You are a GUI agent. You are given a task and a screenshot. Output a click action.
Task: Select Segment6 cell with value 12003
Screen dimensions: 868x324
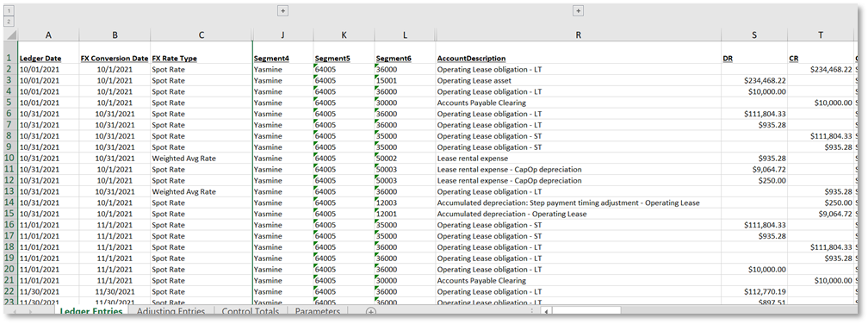pyautogui.click(x=406, y=202)
